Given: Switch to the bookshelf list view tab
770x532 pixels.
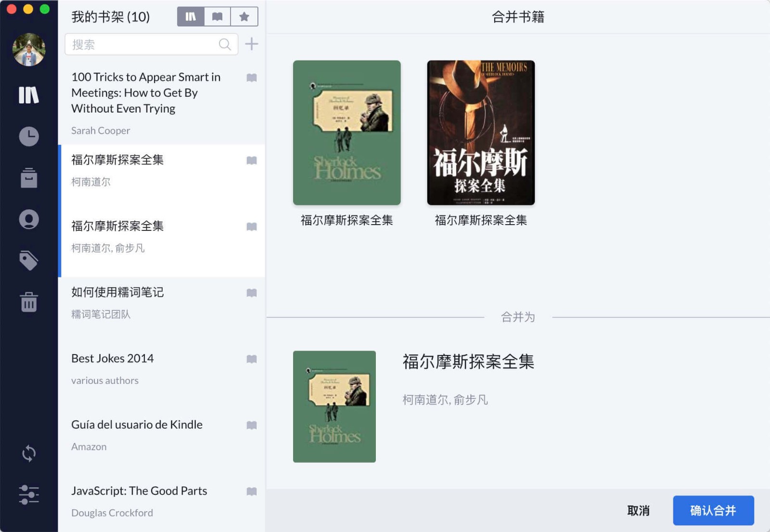Looking at the screenshot, I should click(191, 17).
